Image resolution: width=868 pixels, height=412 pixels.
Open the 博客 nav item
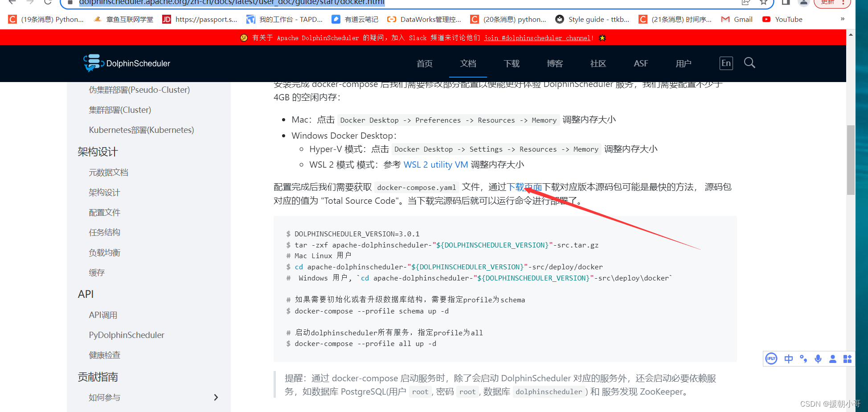[x=555, y=63]
